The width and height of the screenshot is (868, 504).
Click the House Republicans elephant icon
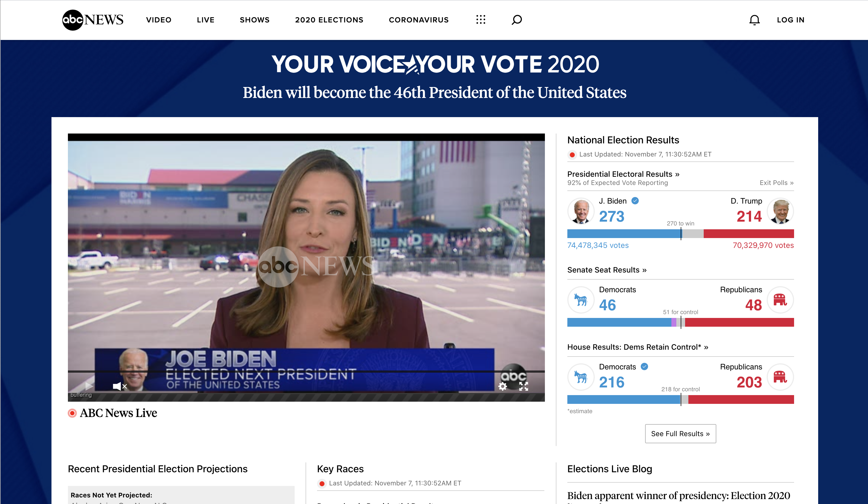(780, 377)
